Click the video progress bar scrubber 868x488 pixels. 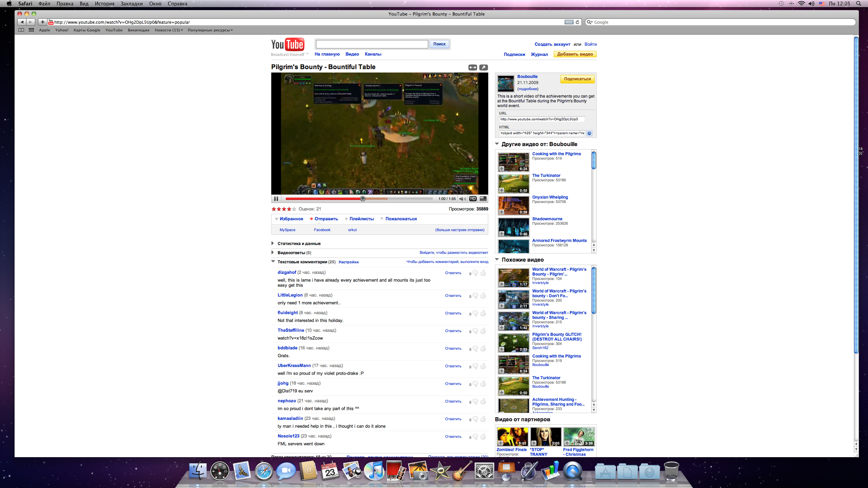pos(363,199)
